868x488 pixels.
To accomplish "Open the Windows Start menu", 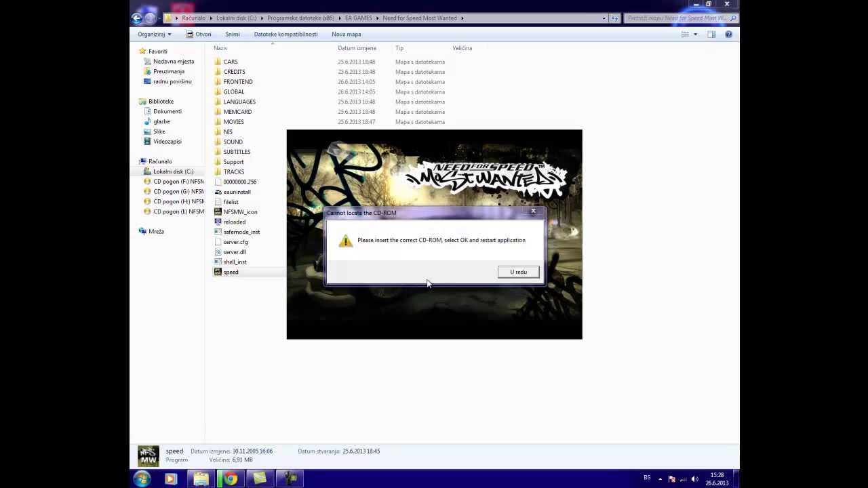I will coord(142,479).
